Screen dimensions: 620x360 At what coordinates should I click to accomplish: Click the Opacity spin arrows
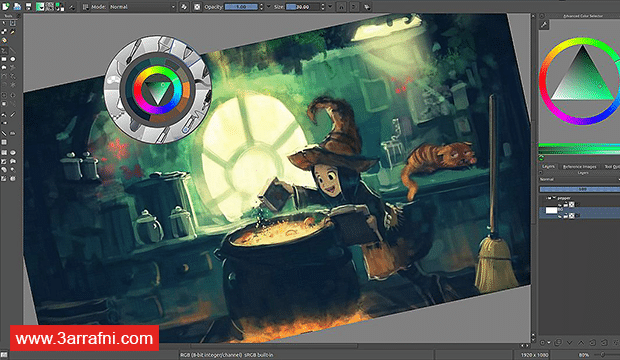coord(261,7)
